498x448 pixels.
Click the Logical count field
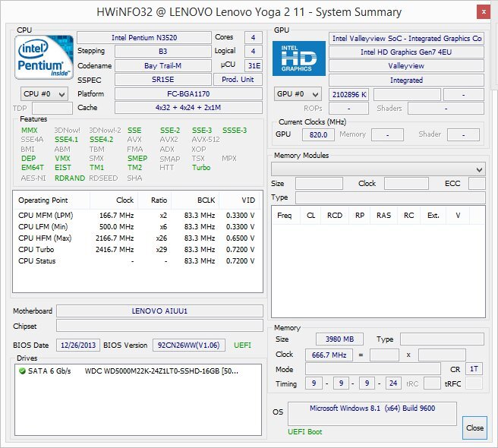click(253, 51)
